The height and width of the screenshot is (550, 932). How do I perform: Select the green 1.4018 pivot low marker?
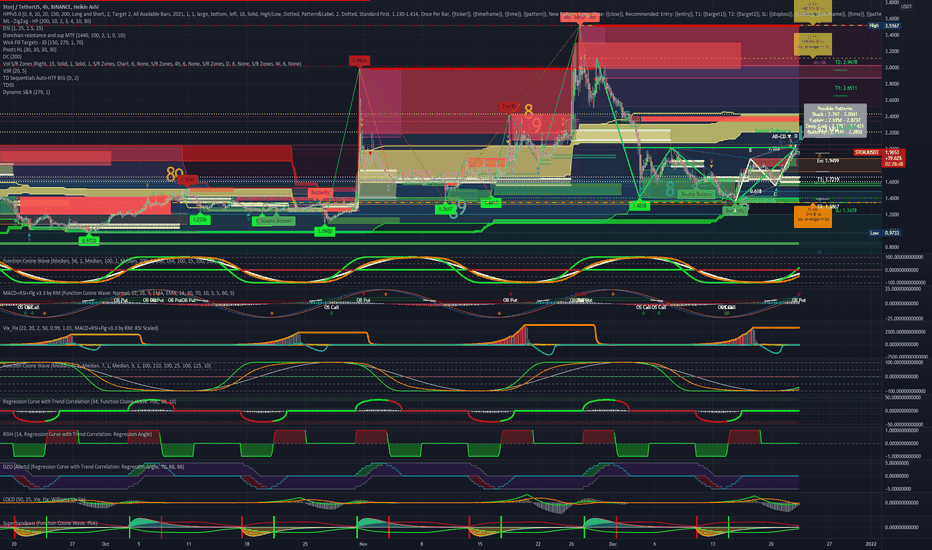pyautogui.click(x=640, y=206)
